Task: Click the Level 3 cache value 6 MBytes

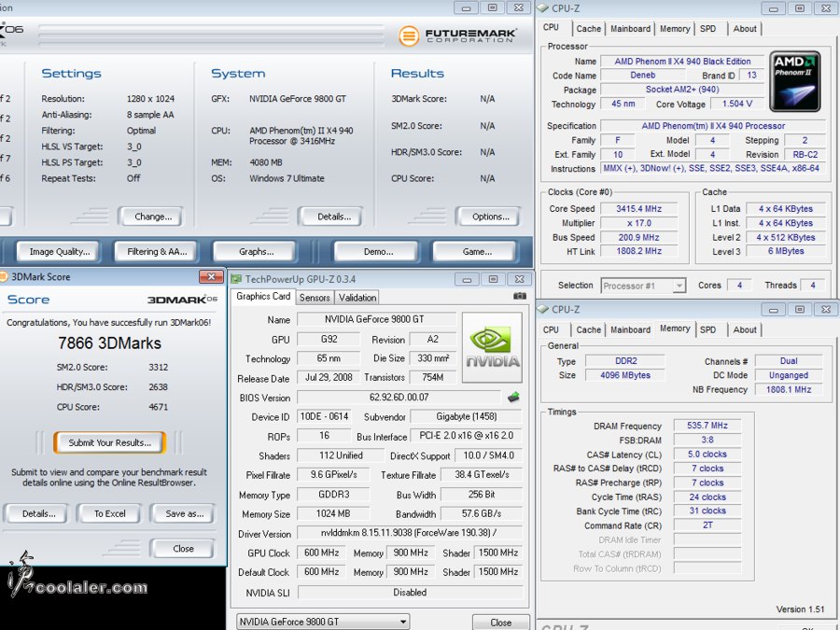Action: [785, 251]
